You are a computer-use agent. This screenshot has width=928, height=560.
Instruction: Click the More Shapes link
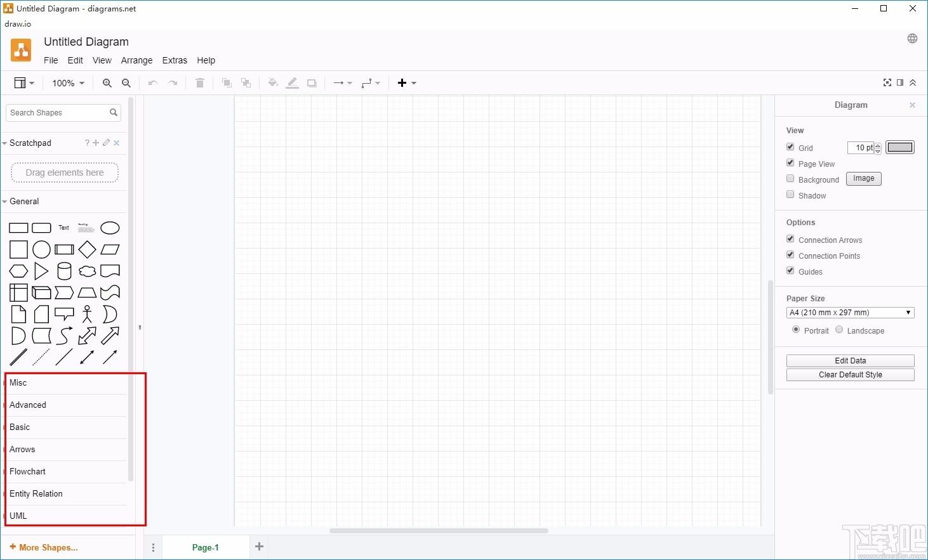[44, 547]
